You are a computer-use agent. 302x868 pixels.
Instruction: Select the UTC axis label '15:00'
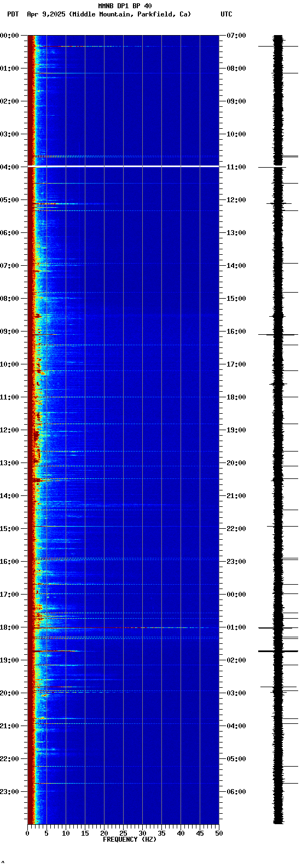click(236, 299)
